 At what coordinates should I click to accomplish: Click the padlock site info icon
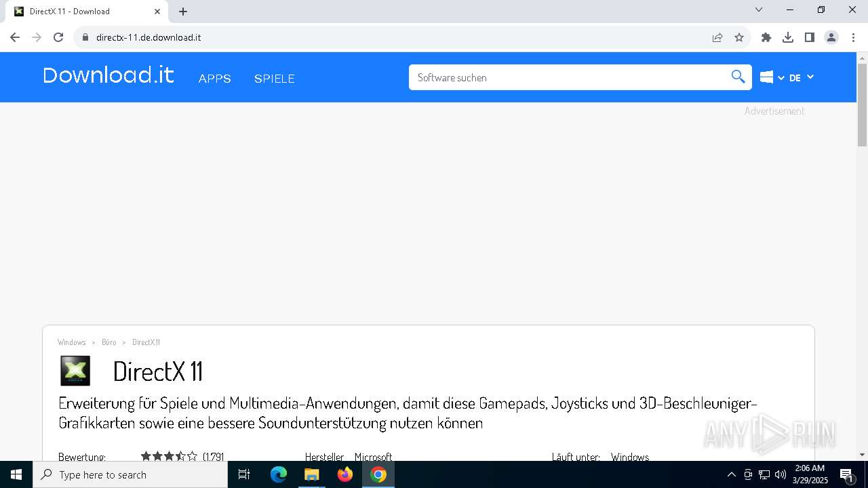coord(85,37)
